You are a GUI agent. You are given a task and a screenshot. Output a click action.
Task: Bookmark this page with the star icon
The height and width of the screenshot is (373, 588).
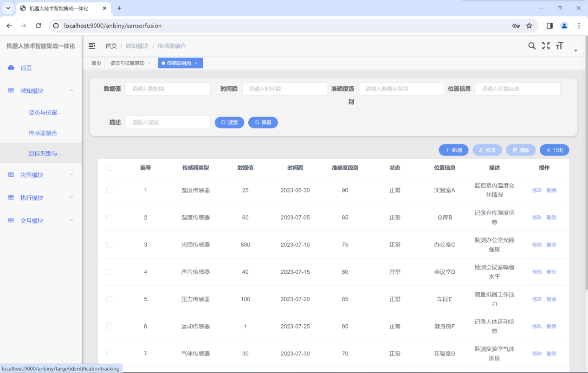[529, 26]
